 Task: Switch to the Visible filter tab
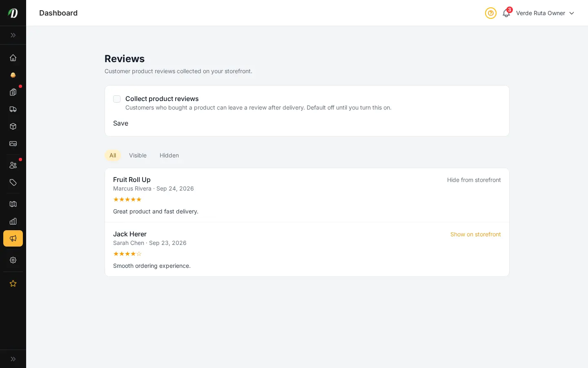click(138, 155)
